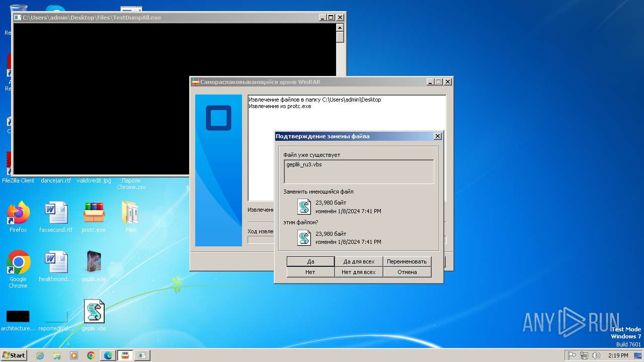644x362 pixels.
Task: Click the replacement file's script icon
Action: pyautogui.click(x=304, y=238)
